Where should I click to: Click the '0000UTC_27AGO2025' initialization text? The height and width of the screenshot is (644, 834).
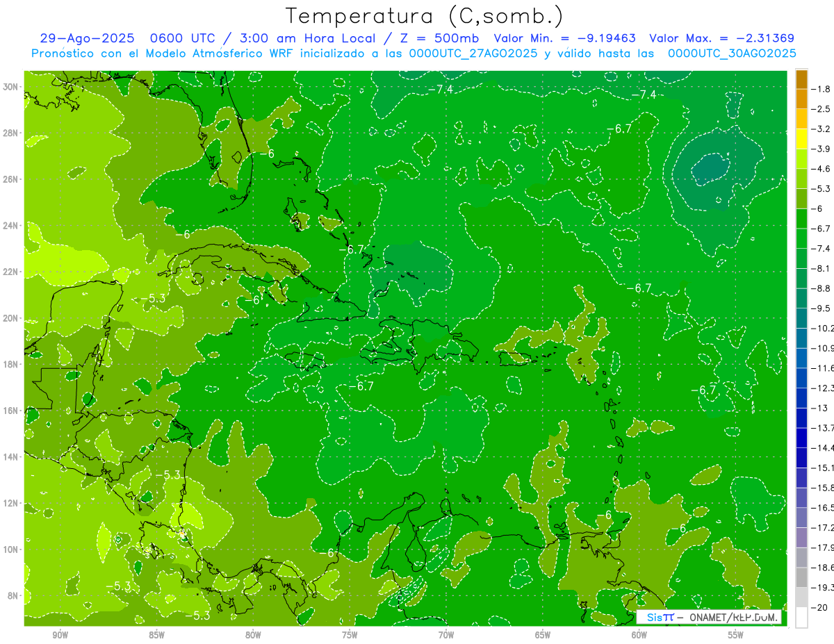(x=473, y=53)
